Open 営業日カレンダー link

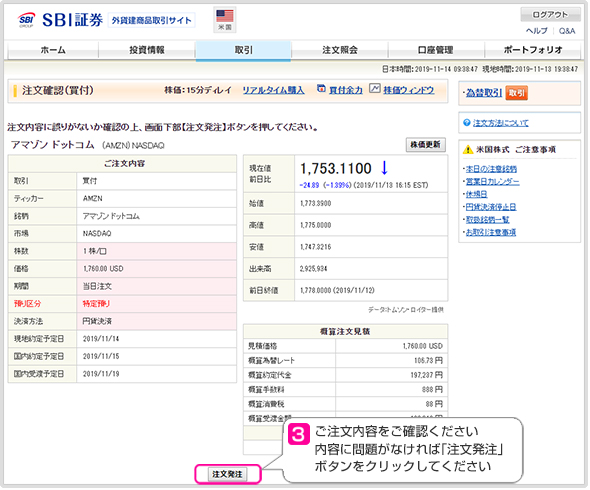(x=493, y=182)
